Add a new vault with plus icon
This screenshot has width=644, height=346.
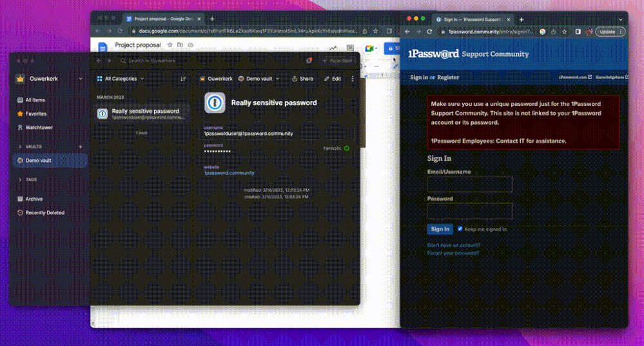81,147
